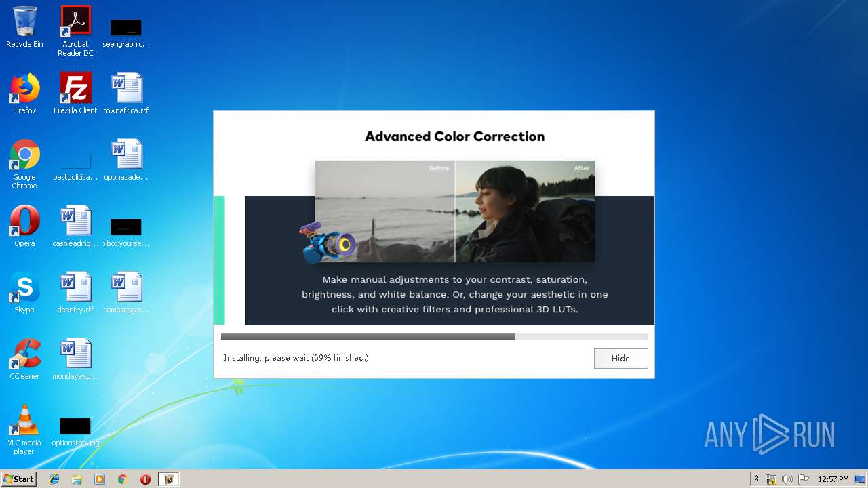Click the feature description text in installer
The image size is (868, 488).
[454, 294]
